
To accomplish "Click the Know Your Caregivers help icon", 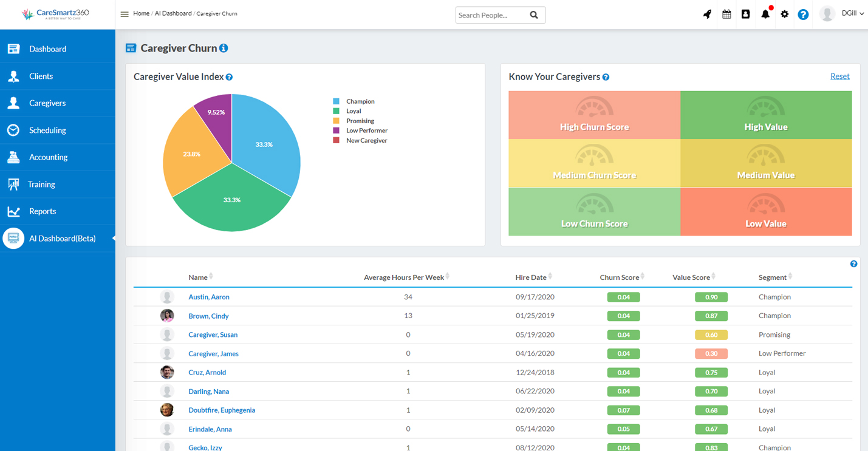I will (x=606, y=77).
